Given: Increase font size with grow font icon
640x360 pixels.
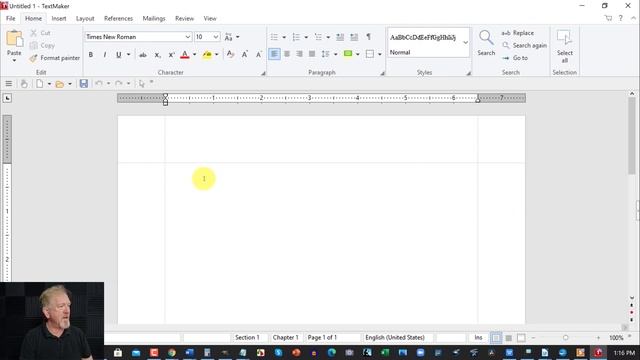Looking at the screenshot, I should click(244, 54).
